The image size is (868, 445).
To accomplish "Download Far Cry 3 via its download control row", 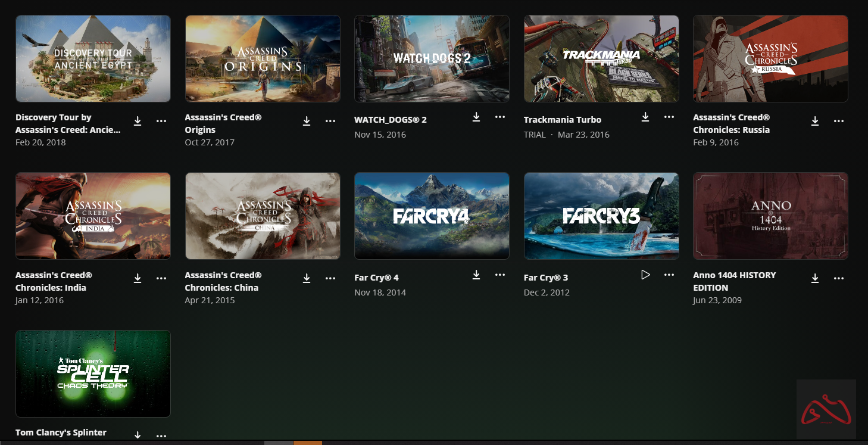I will 645,275.
